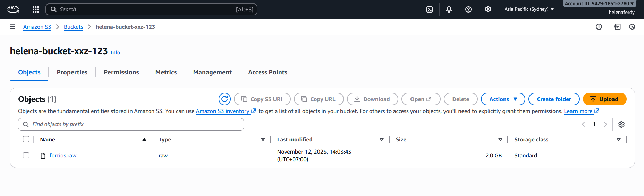Click the help question mark icon
644x196 pixels.
click(x=468, y=9)
